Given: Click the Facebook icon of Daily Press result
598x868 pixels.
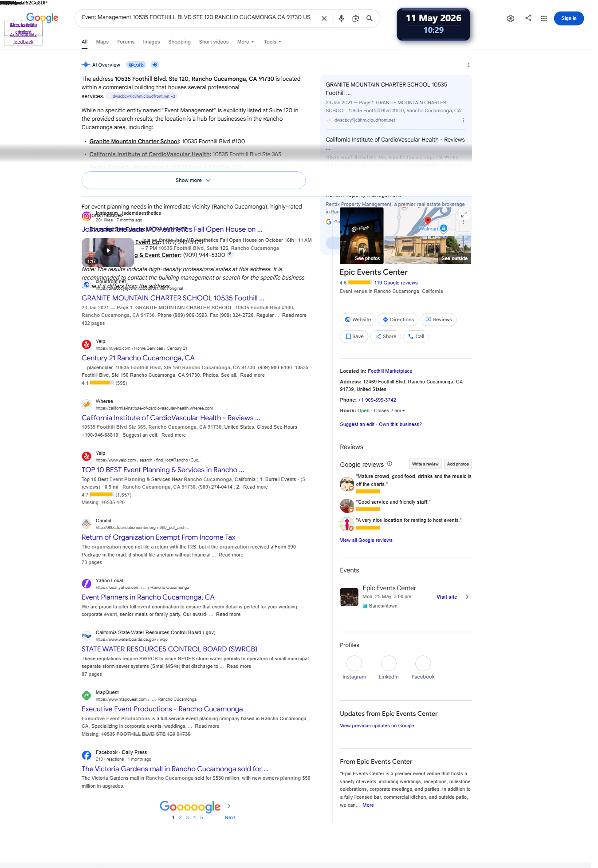Looking at the screenshot, I should 87,755.
